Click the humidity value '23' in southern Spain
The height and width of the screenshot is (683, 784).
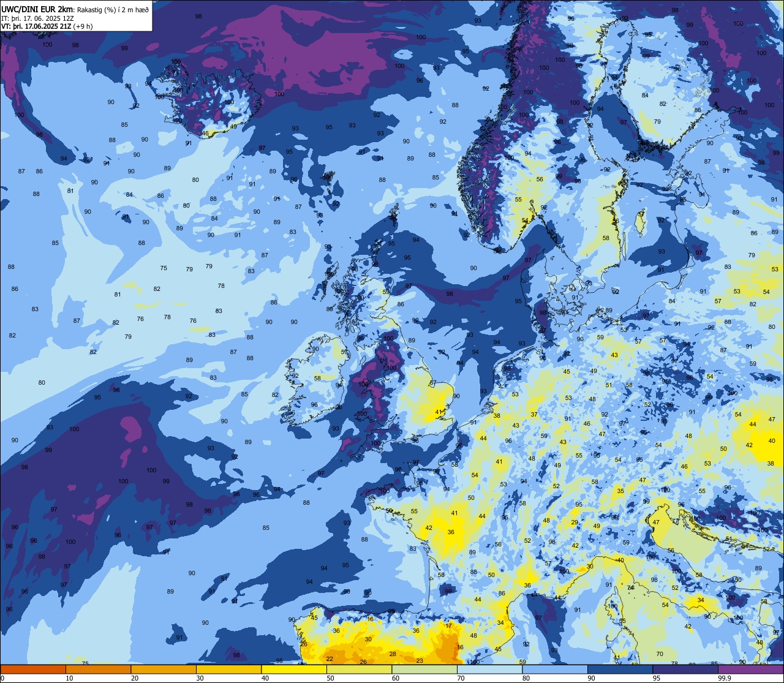click(420, 660)
